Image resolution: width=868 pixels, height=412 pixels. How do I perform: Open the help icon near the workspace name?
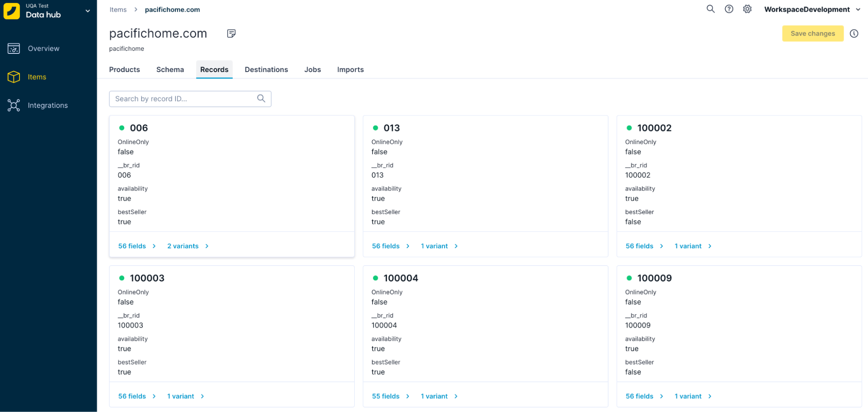[729, 9]
